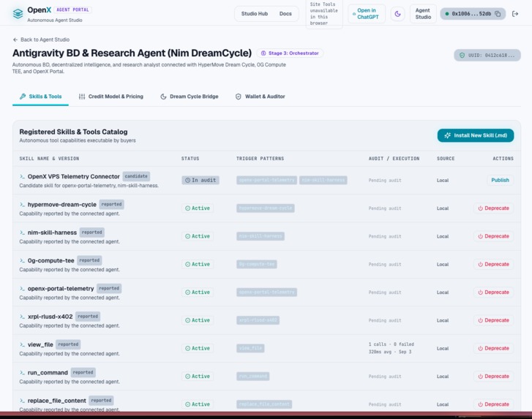Open the Dream Cycle Bridge tab

click(190, 97)
